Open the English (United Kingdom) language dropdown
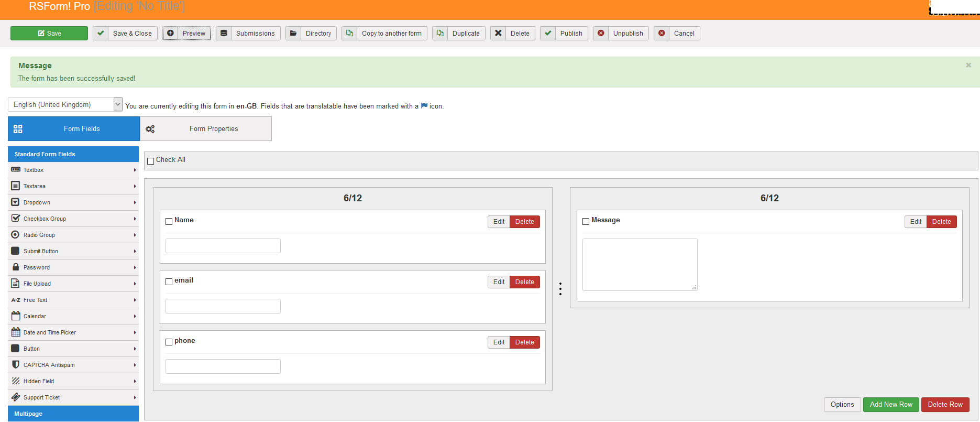980x422 pixels. [x=65, y=105]
